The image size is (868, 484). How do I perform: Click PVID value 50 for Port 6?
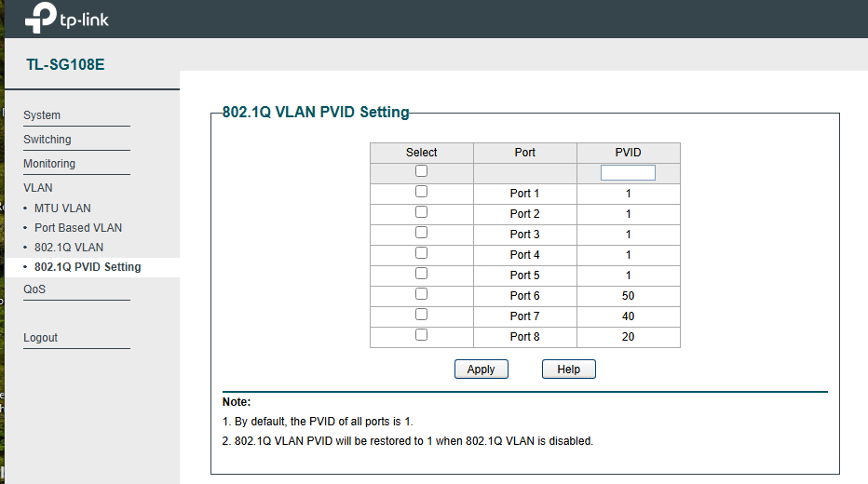point(629,296)
